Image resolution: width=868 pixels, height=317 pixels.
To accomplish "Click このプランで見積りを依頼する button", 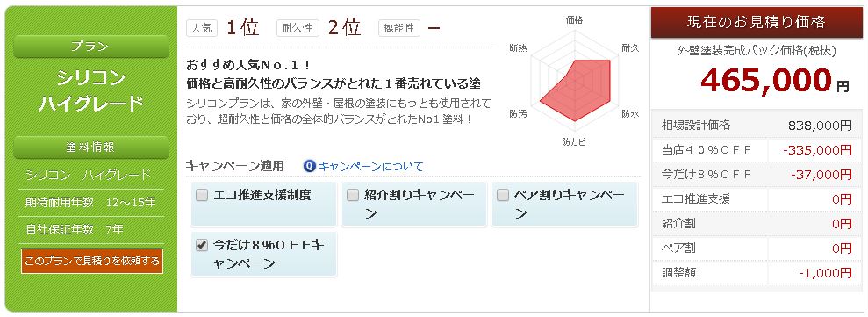I will click(92, 261).
